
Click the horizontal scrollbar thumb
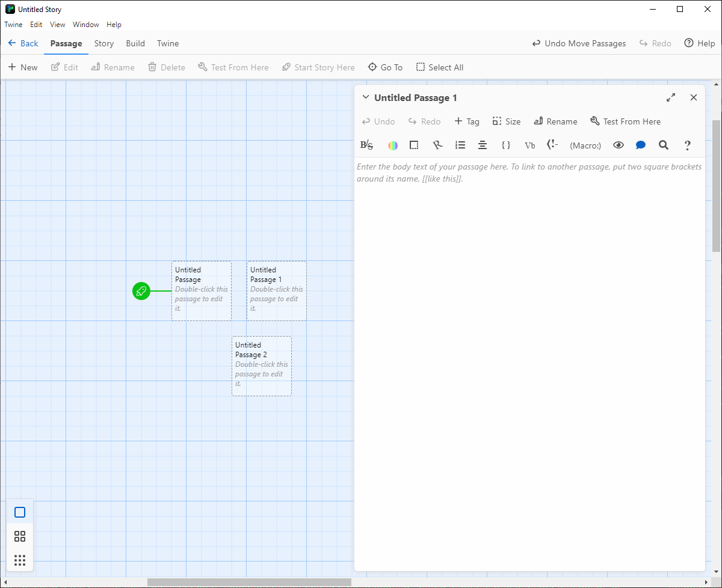click(249, 582)
